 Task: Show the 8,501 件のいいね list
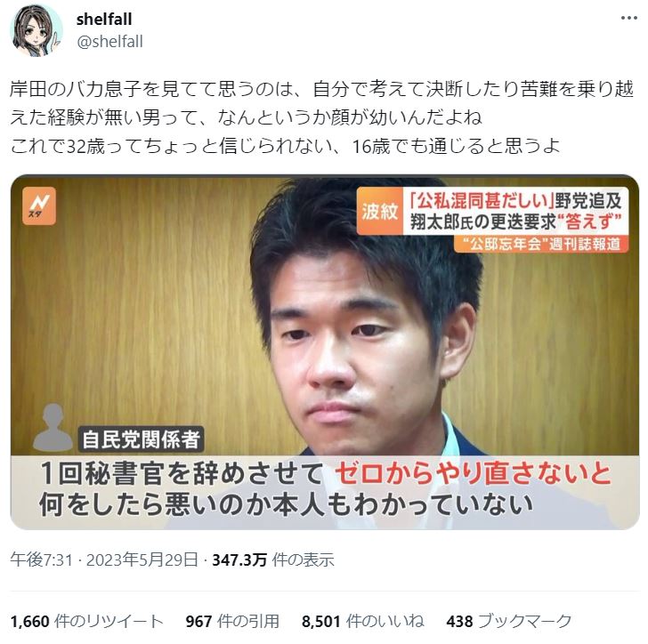pyautogui.click(x=363, y=621)
